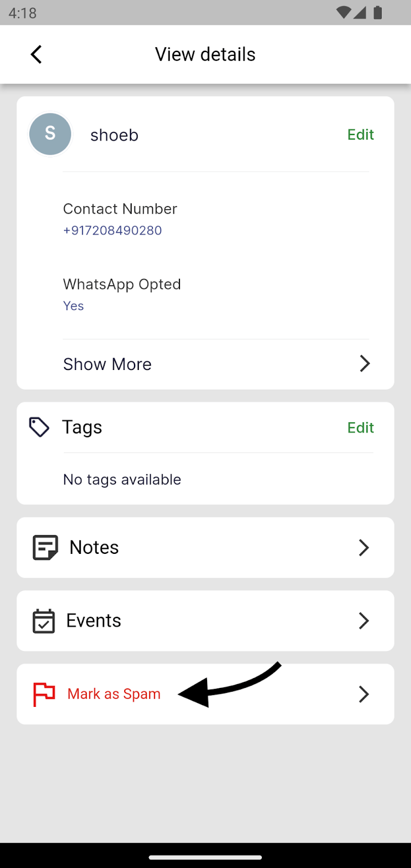411x868 pixels.
Task: Open Notes via its chevron arrow
Action: [x=364, y=547]
